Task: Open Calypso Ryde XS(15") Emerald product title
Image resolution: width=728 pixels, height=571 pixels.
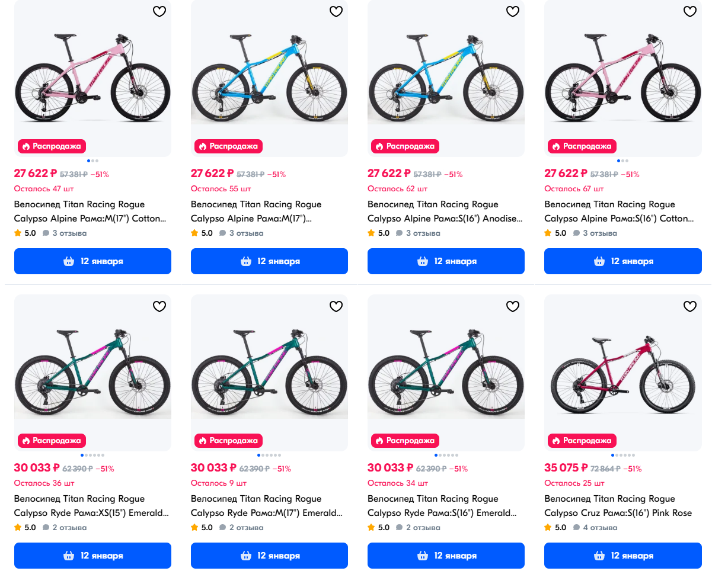Action: tap(91, 506)
